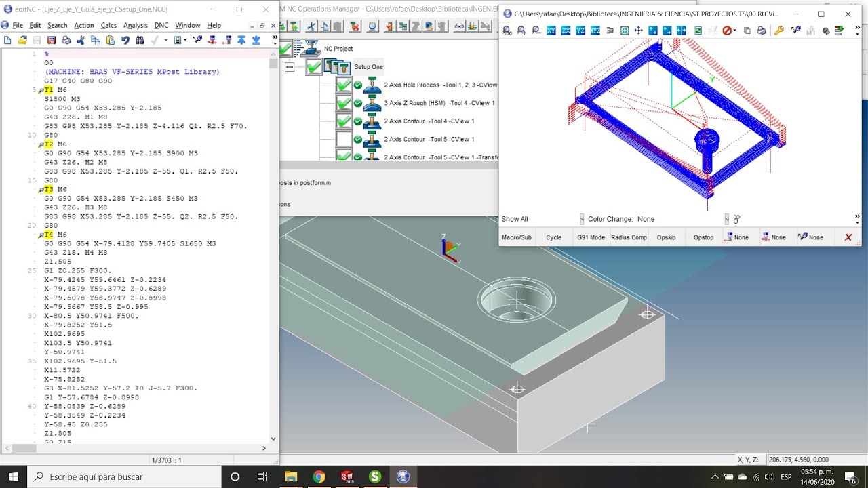Click the scissors icon in NC Operations Manager
The height and width of the screenshot is (488, 868).
pyautogui.click(x=311, y=26)
